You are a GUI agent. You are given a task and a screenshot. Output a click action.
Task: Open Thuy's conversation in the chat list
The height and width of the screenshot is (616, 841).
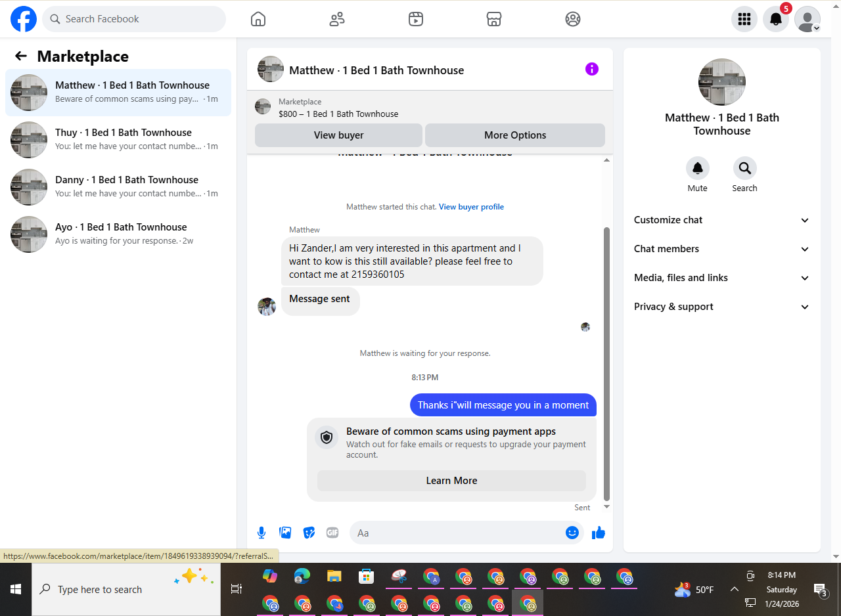[118, 140]
